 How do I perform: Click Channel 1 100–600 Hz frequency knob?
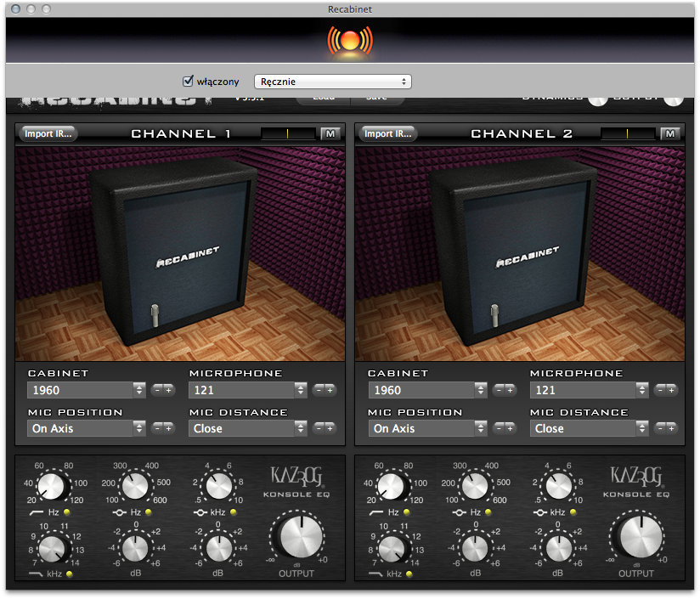pyautogui.click(x=135, y=487)
